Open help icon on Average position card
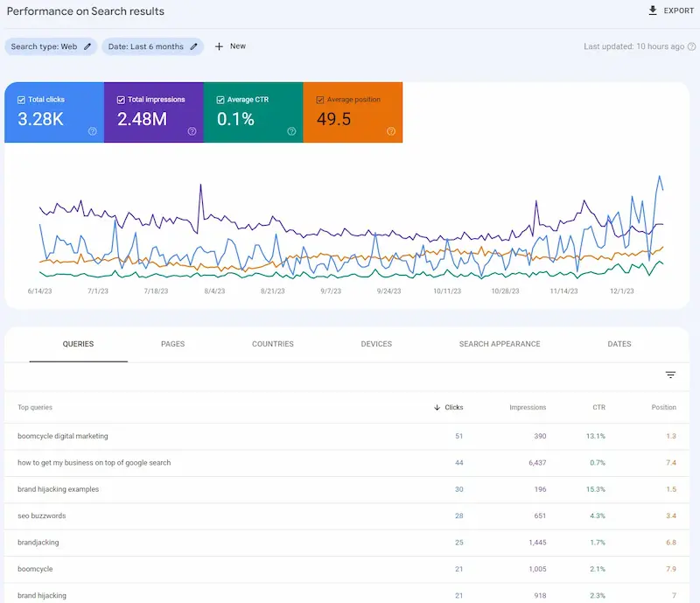This screenshot has height=603, width=700. coord(391,131)
